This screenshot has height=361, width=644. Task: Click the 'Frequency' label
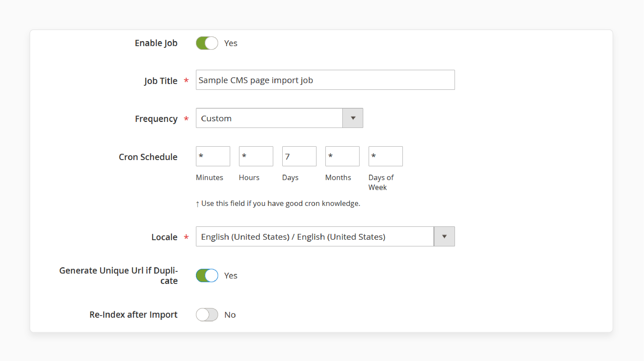coord(156,119)
